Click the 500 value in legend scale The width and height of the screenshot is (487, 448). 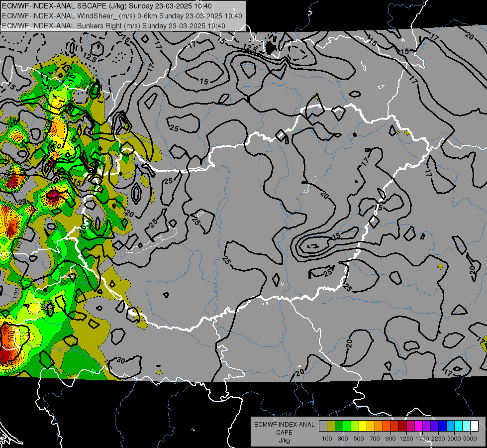click(x=359, y=439)
